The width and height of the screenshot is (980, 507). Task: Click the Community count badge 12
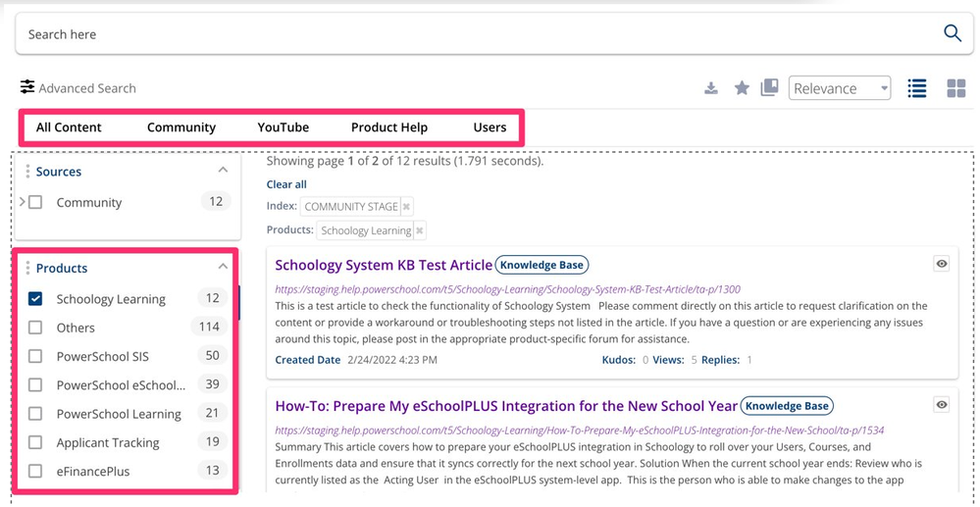216,201
